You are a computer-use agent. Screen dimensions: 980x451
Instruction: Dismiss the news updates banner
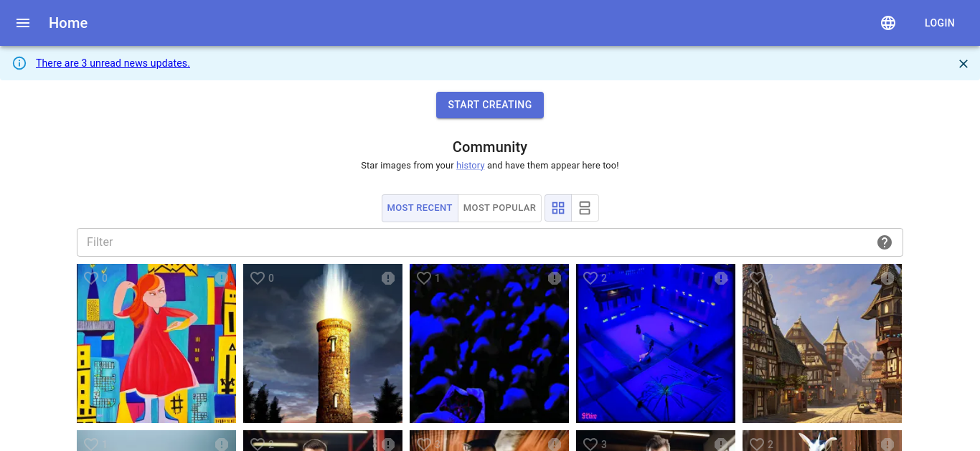coord(963,64)
